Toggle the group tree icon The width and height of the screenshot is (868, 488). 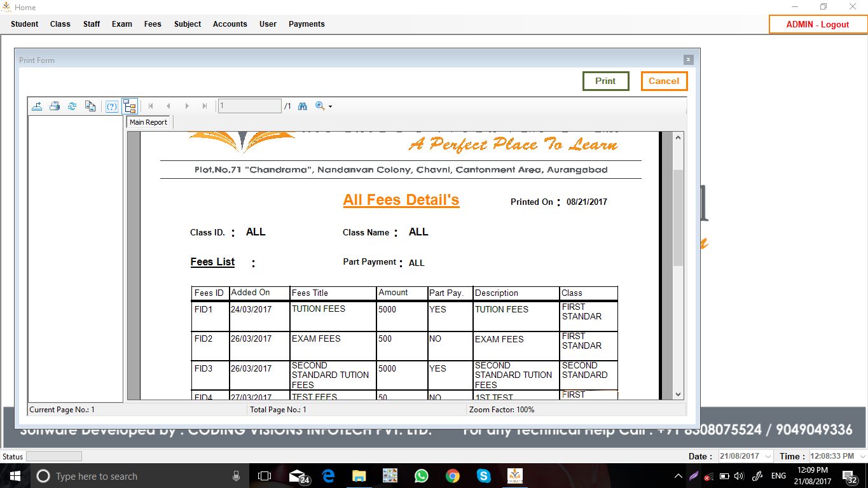tap(130, 106)
